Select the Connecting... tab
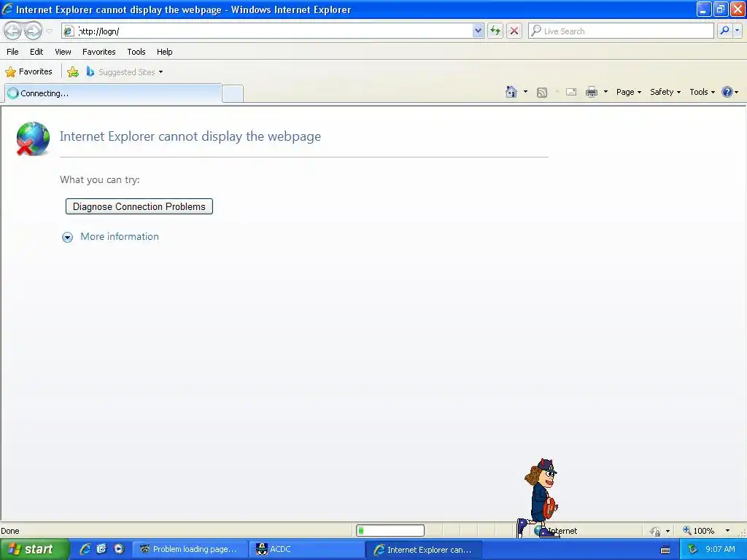Image resolution: width=747 pixels, height=560 pixels. pos(113,93)
